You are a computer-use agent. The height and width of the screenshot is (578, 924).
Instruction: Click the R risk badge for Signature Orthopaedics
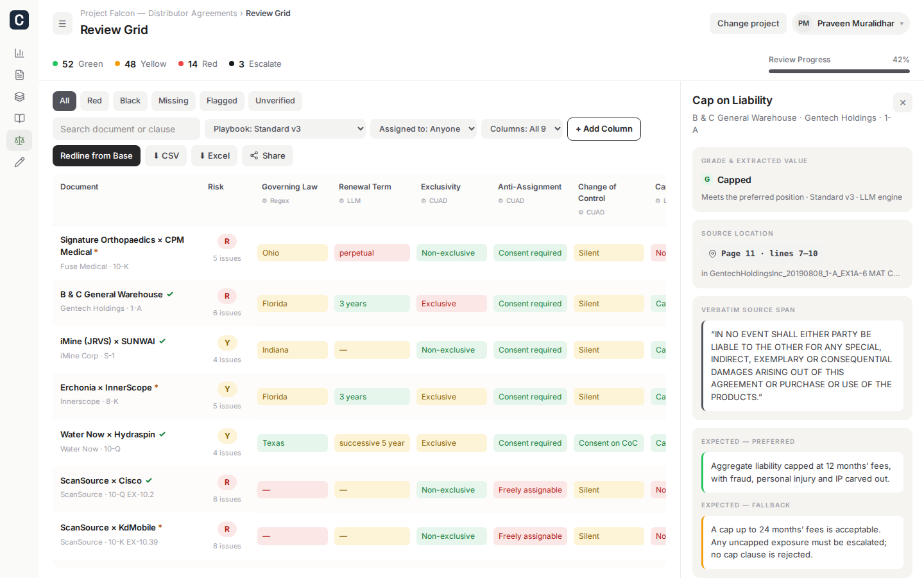pos(227,241)
